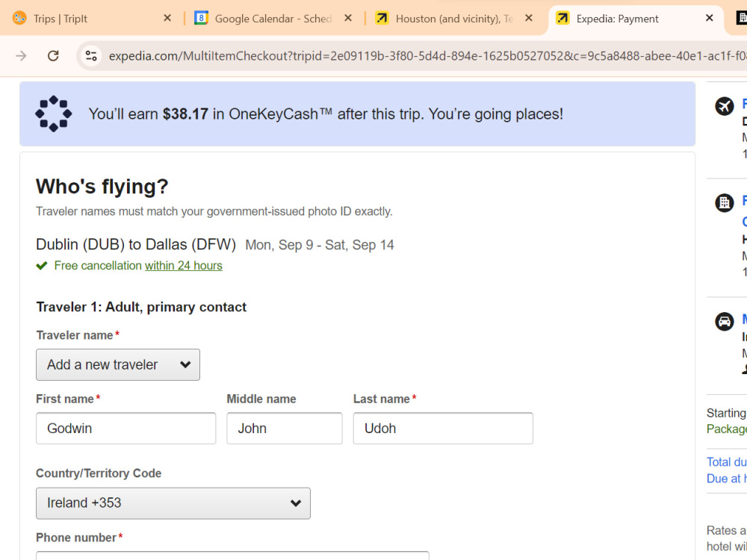Close the Houston (and vicinity) tab

tap(529, 18)
